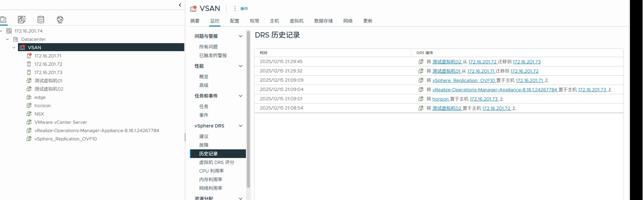Viewport: 644px width, 200px height.
Task: Click VM icon for 测试虚拟机02 in tree
Action: [29, 89]
